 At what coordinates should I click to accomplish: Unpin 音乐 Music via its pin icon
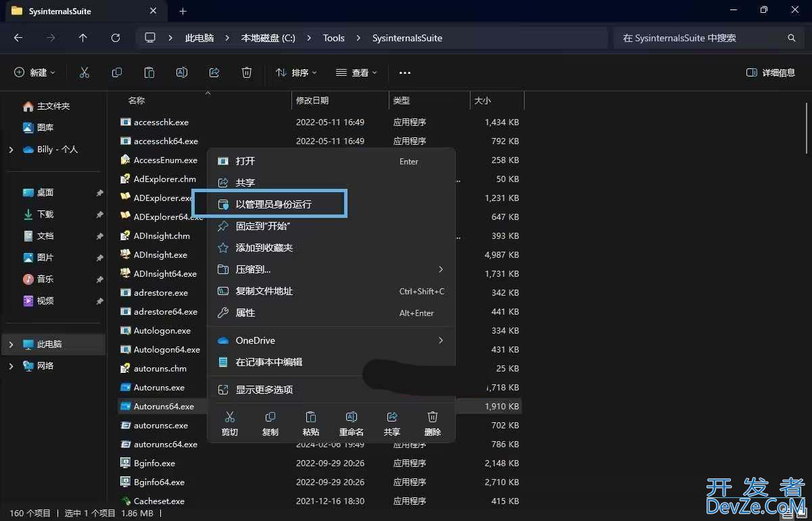click(99, 279)
